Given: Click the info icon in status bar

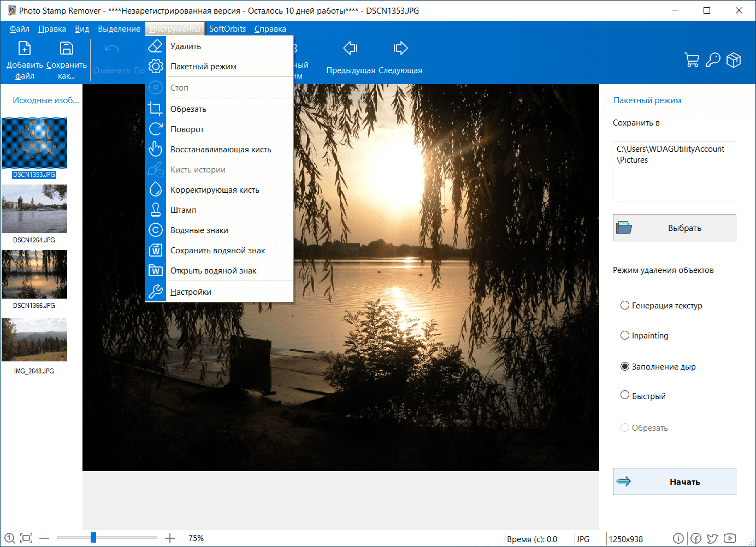Looking at the screenshot, I should coord(678,538).
